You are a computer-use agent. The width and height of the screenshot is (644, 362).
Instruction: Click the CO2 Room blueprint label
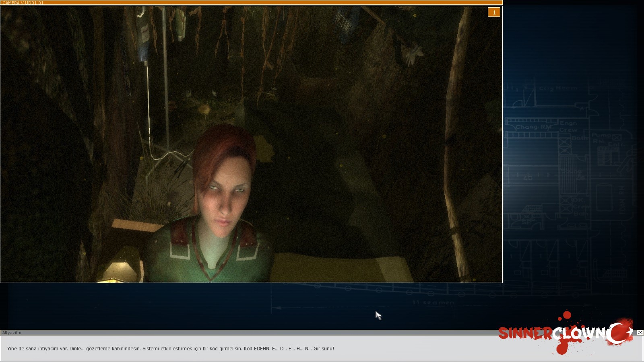click(558, 88)
